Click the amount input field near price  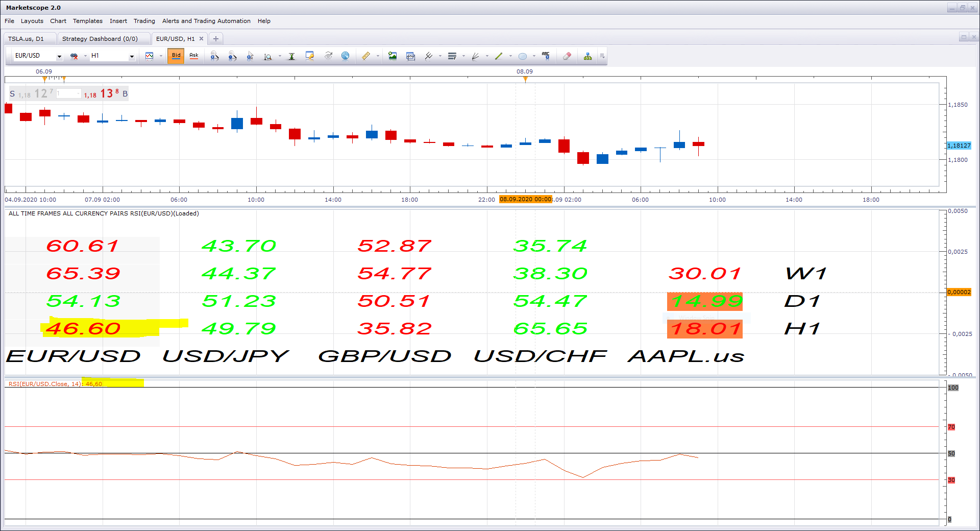[x=68, y=93]
